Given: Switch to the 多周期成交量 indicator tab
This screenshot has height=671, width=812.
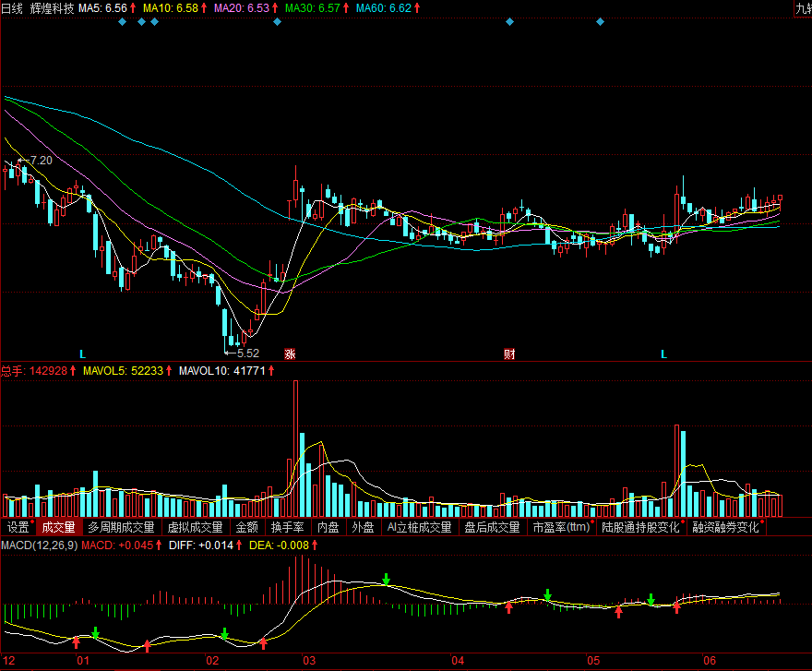Looking at the screenshot, I should coord(120,528).
